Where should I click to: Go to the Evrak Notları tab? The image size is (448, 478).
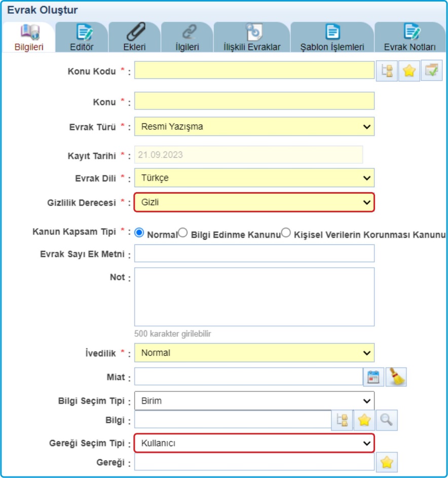[x=409, y=37]
